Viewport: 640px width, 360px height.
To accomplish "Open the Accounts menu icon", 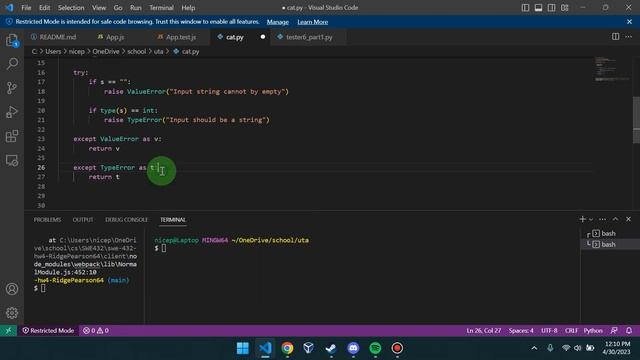I will click(12, 289).
